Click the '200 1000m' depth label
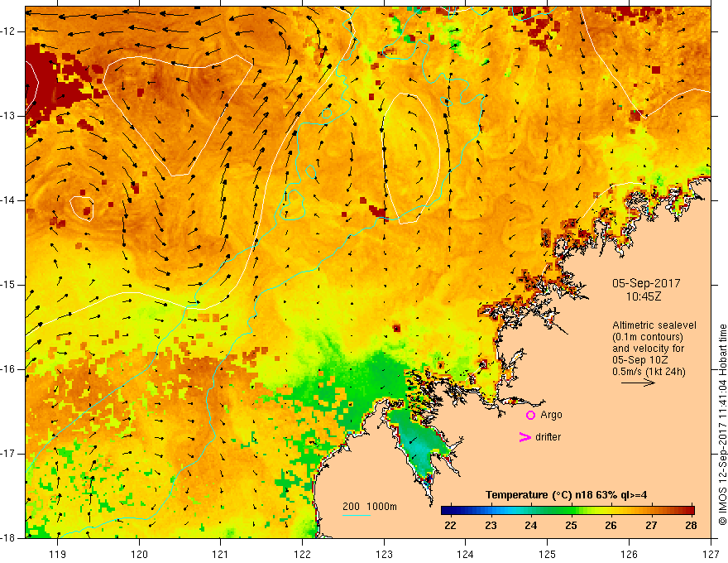 (370, 507)
